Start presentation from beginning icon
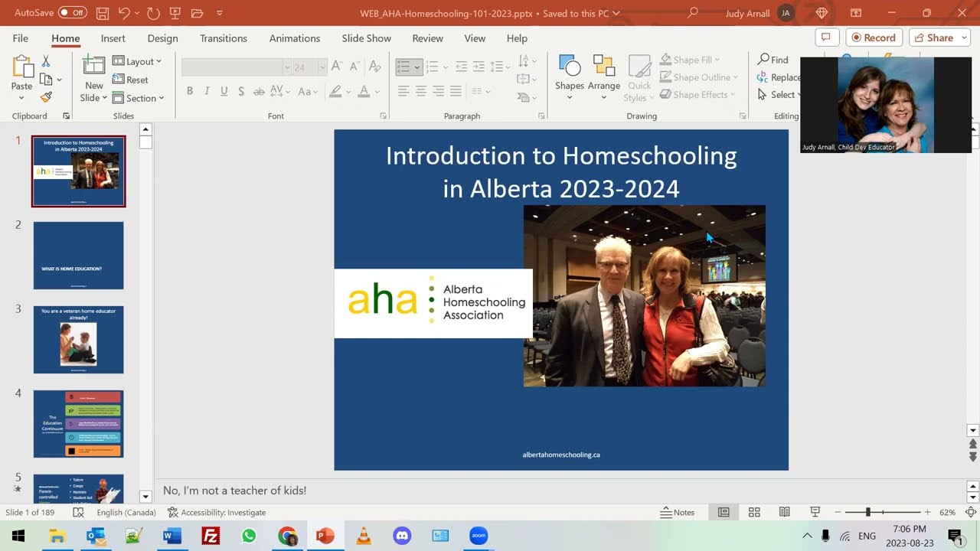This screenshot has width=980, height=551. [175, 13]
